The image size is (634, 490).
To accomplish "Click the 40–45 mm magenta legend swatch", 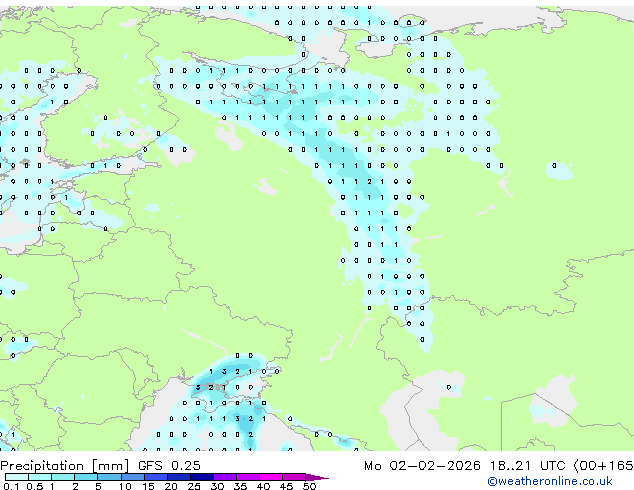I will point(271,477).
